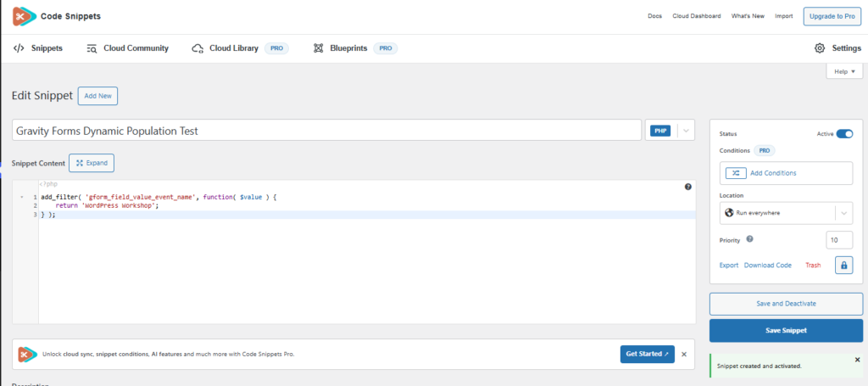The width and height of the screenshot is (868, 386).
Task: Dismiss the Snippet created notice
Action: [x=858, y=360]
